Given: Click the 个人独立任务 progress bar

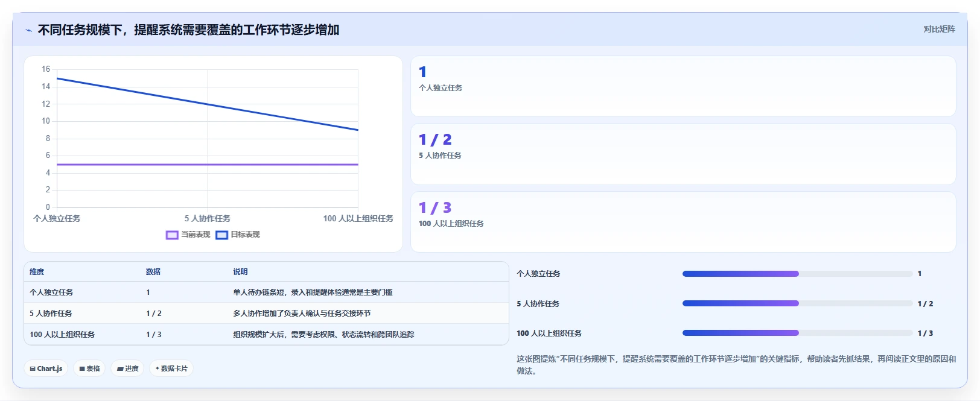Looking at the screenshot, I should [797, 274].
